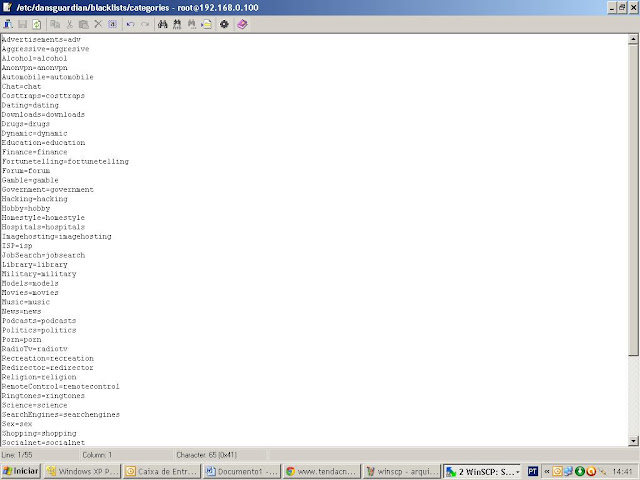Click the find next binoculars icon
The height and width of the screenshot is (480, 640).
point(191,24)
